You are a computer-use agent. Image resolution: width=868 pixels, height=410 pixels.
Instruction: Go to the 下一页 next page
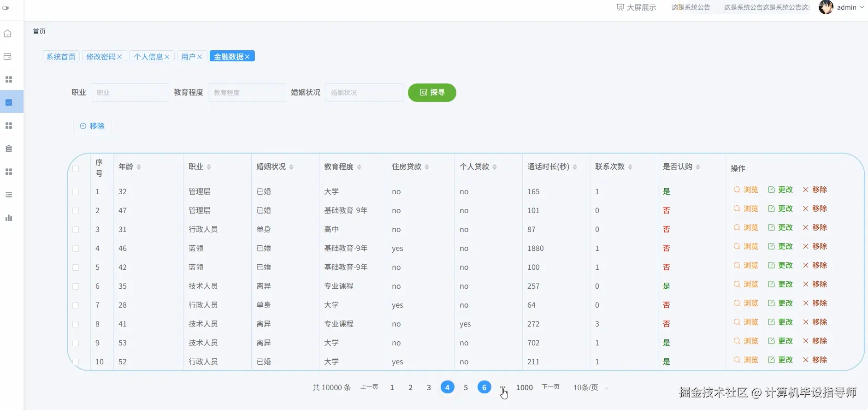pyautogui.click(x=550, y=387)
